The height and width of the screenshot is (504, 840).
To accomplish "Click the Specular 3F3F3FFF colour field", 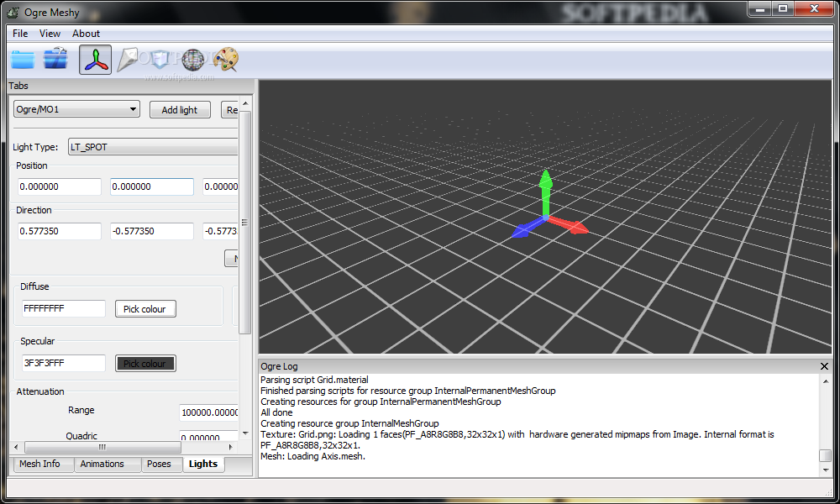I will click(64, 363).
